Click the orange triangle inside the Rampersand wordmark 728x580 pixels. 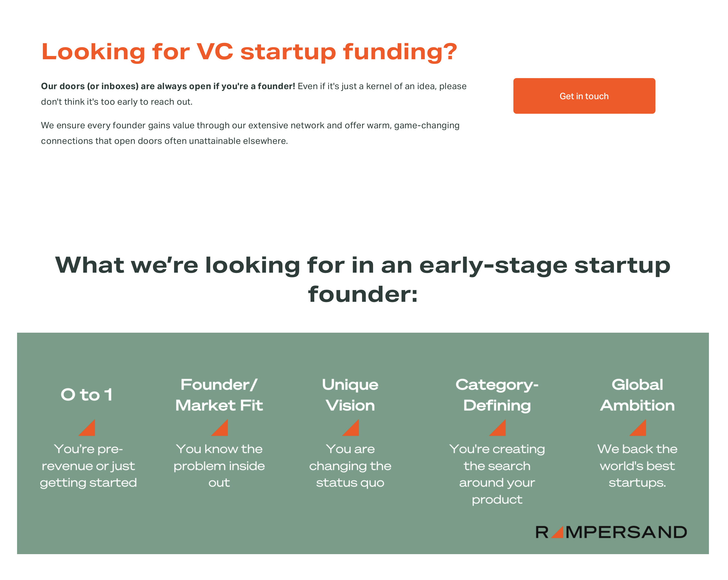[x=558, y=532]
